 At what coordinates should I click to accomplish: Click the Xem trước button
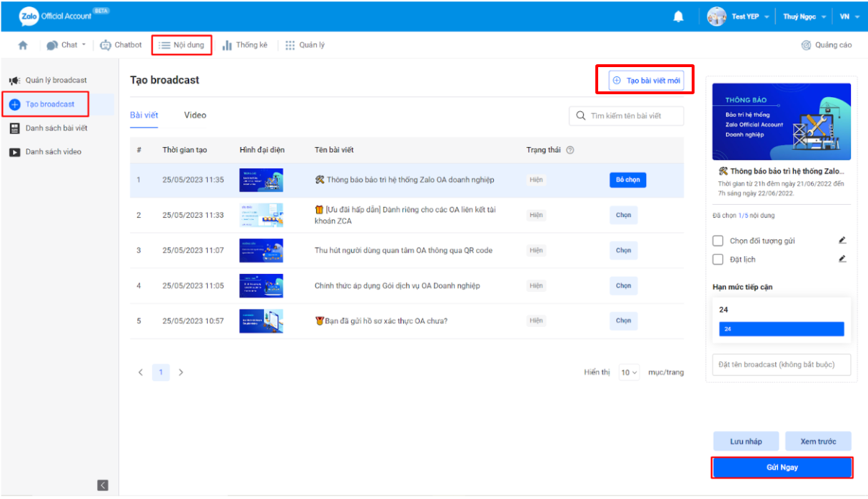tap(818, 442)
